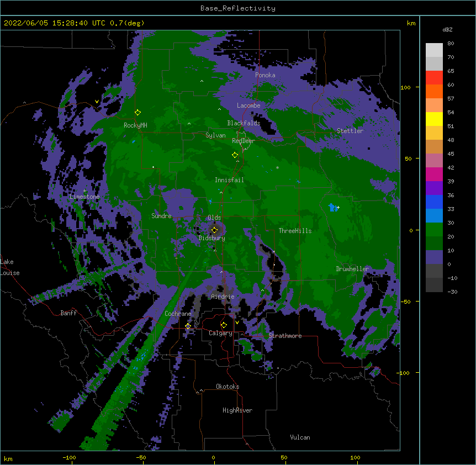Pick the light blue 30-33 dBZ swatch
Image resolution: width=476 pixels, height=465 pixels.
pyautogui.click(x=434, y=216)
